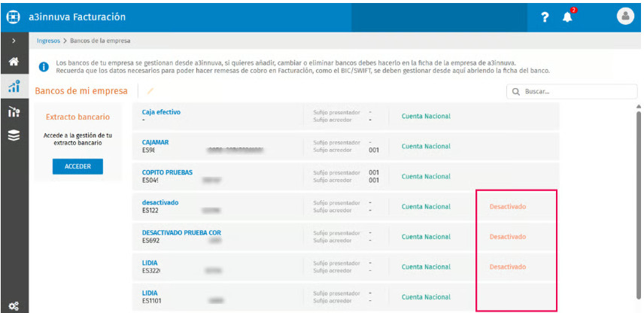Open the LIDIA bank with ES1101 account

click(150, 293)
